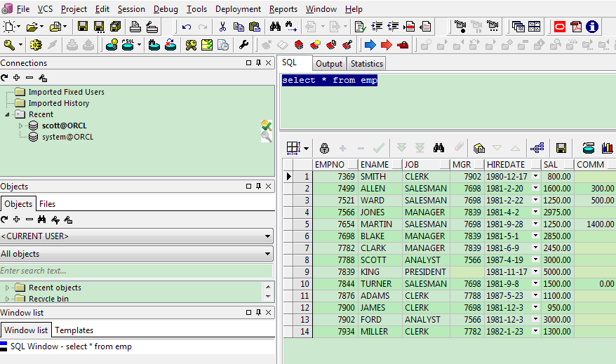The image size is (616, 364).
Task: Toggle the lock icon to edit data
Action: pyautogui.click(x=324, y=148)
